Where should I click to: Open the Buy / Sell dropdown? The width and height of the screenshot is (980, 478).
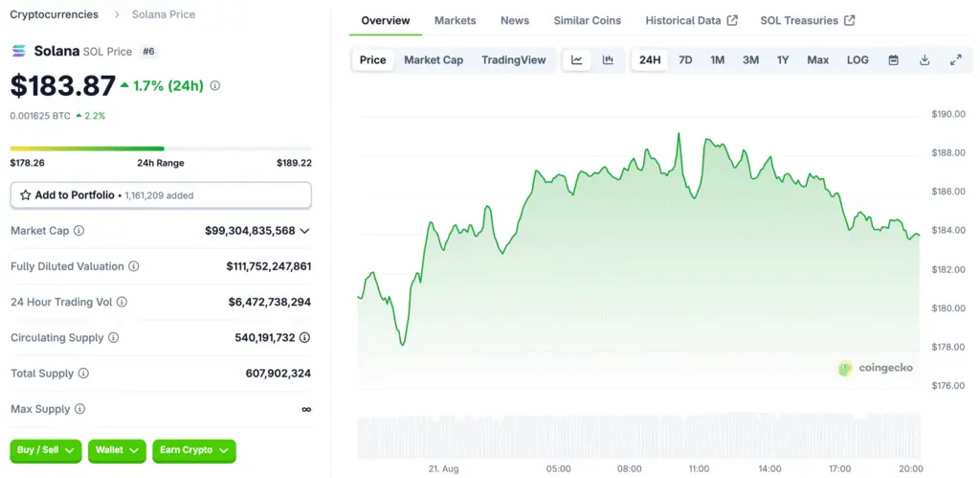point(45,450)
